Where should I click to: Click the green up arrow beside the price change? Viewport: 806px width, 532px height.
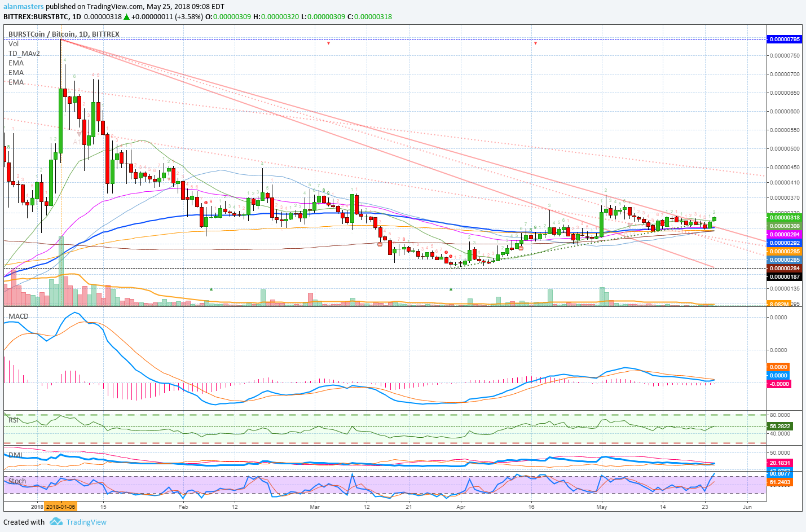pos(127,16)
